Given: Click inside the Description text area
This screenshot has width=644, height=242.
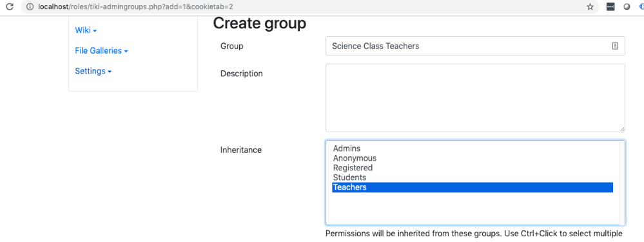Looking at the screenshot, I should click(x=475, y=98).
